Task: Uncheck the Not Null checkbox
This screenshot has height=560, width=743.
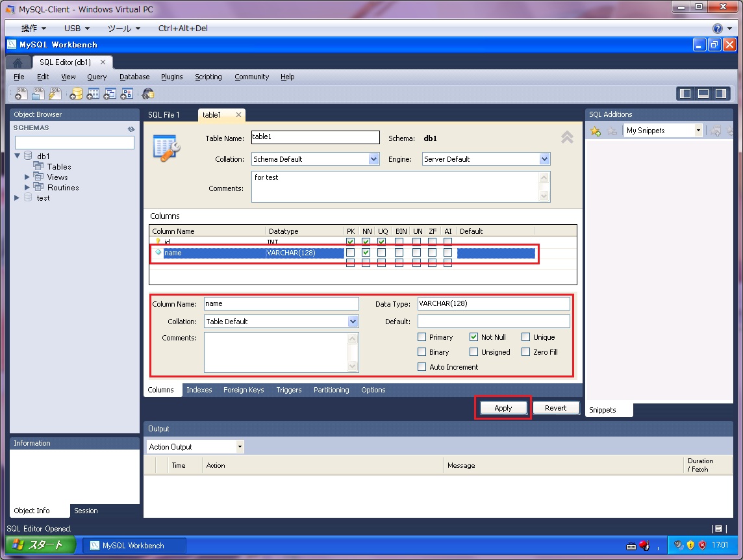Action: (473, 337)
